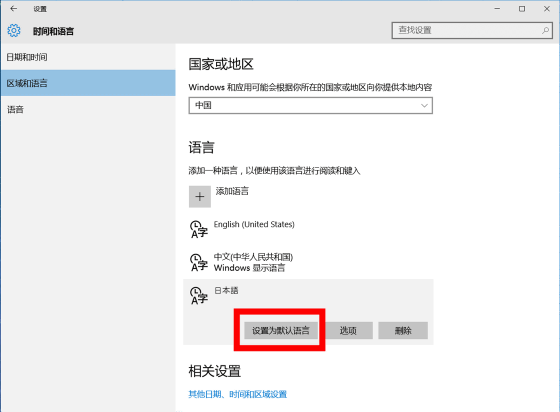Screen dimensions: 560x412
Task: Click the 删除 button to remove language
Action: click(403, 331)
